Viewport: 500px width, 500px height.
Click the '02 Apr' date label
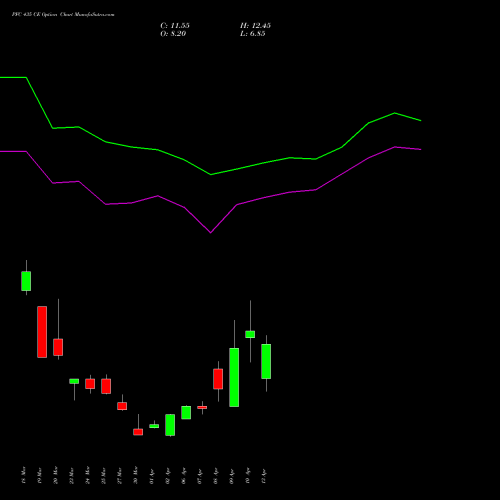[168, 476]
